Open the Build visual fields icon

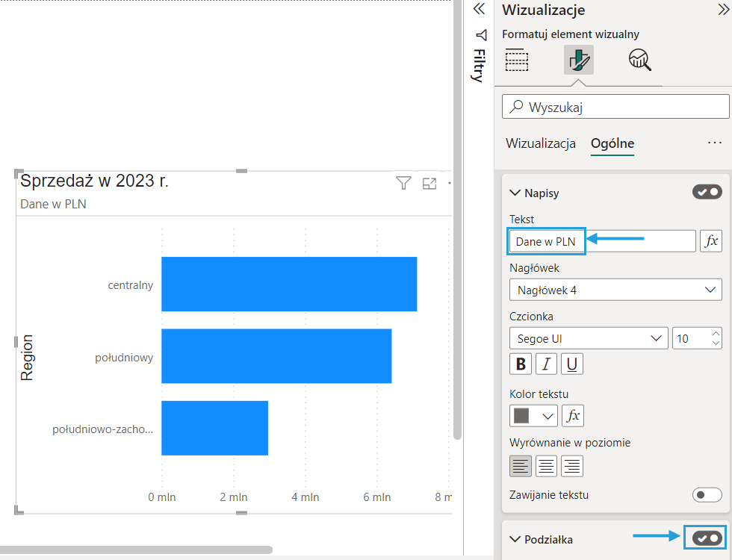point(517,60)
